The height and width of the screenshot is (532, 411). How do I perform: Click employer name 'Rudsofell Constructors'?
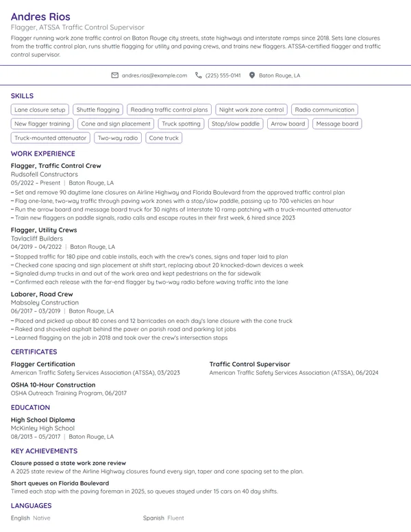coord(45,174)
